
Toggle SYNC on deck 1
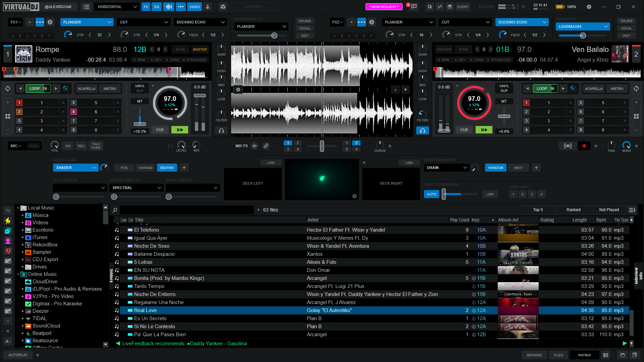tap(180, 49)
